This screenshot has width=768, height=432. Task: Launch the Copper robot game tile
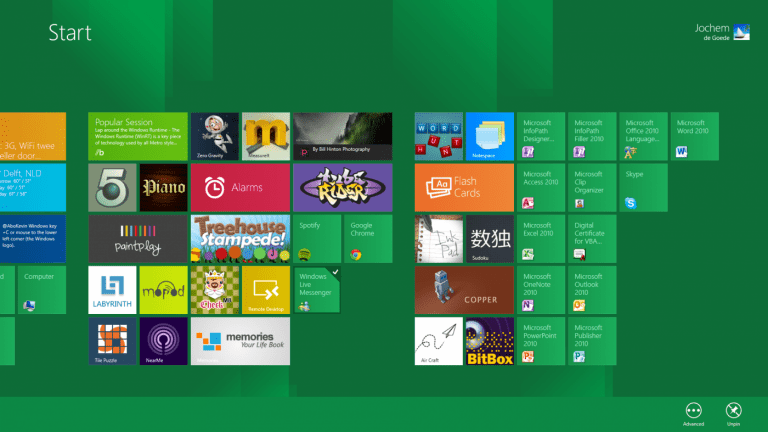[x=464, y=290]
